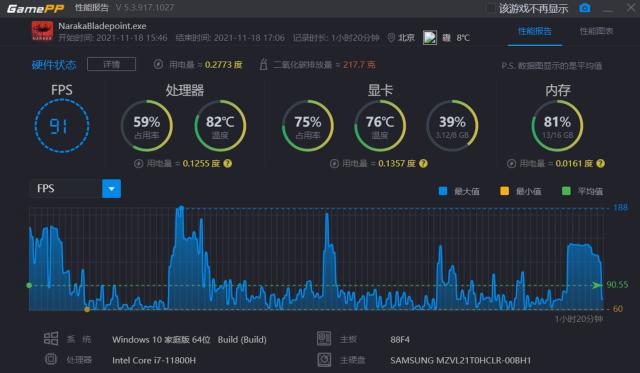Click the 详情 button
The image size is (640, 373).
click(111, 64)
